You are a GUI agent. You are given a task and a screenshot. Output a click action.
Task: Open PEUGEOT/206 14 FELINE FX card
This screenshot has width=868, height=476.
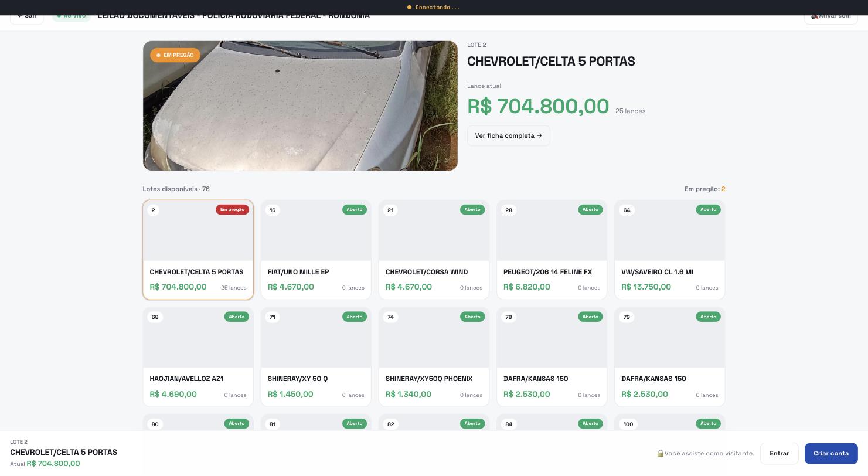click(x=552, y=250)
